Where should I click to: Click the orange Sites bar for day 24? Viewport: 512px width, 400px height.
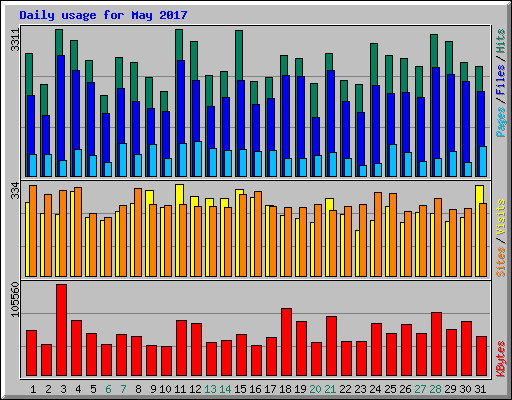point(378,234)
